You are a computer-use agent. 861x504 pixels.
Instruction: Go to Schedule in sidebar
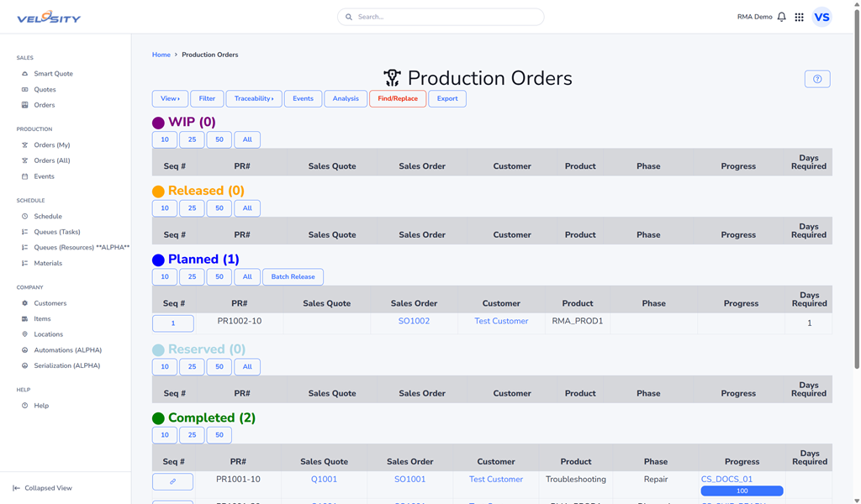(x=47, y=216)
